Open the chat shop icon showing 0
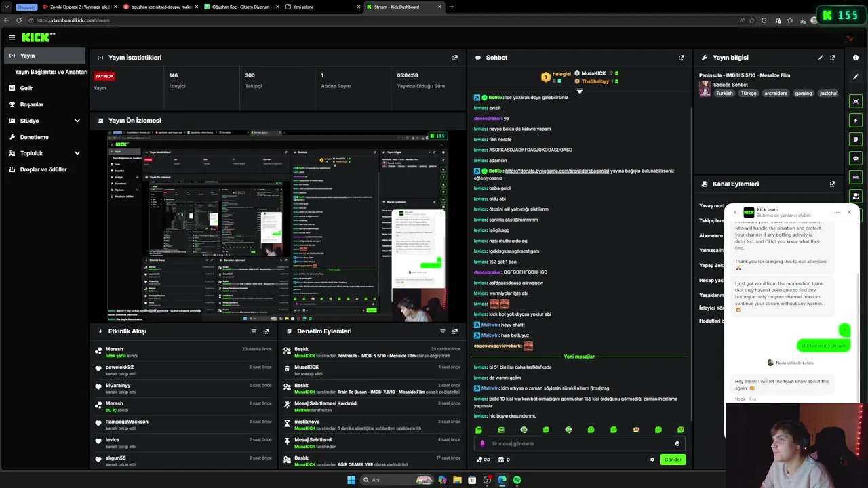 [503, 460]
